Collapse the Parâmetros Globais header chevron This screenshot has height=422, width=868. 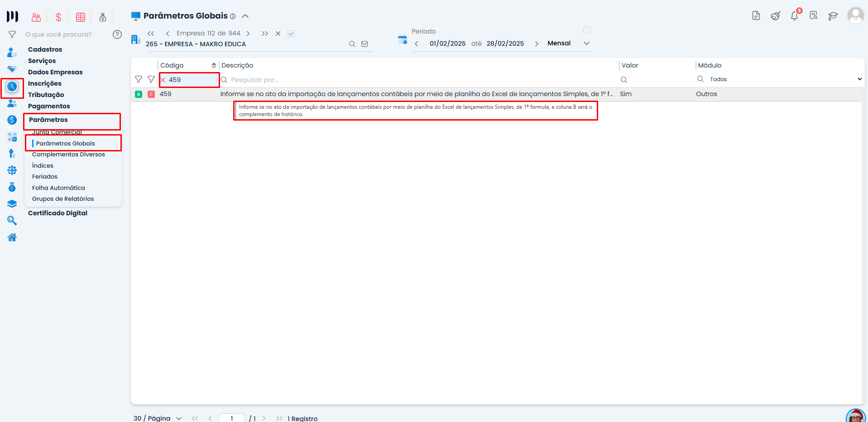click(245, 15)
